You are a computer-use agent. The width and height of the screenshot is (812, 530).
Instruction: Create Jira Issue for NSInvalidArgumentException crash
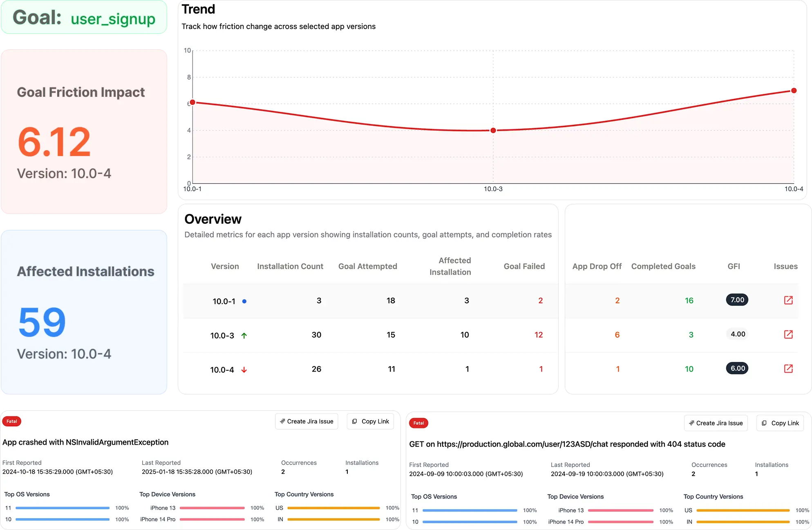(x=306, y=421)
